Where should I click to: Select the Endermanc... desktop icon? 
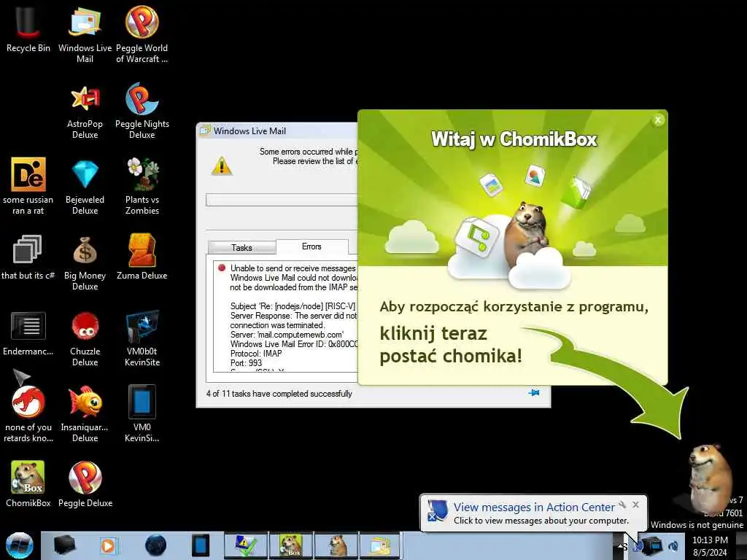[28, 333]
